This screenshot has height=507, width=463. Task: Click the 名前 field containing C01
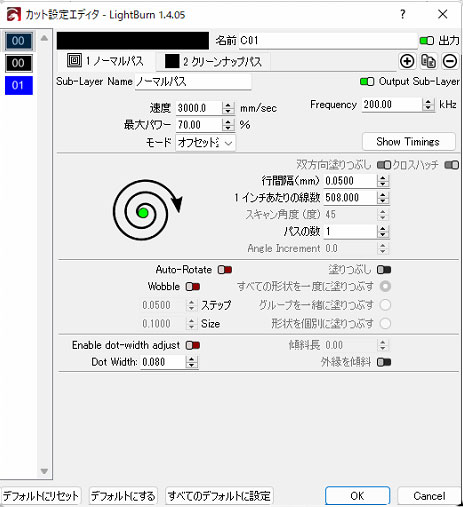(328, 41)
